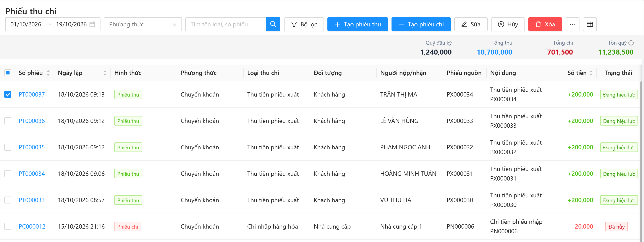
Task: Click source voucher PX000034 cell
Action: tap(460, 95)
